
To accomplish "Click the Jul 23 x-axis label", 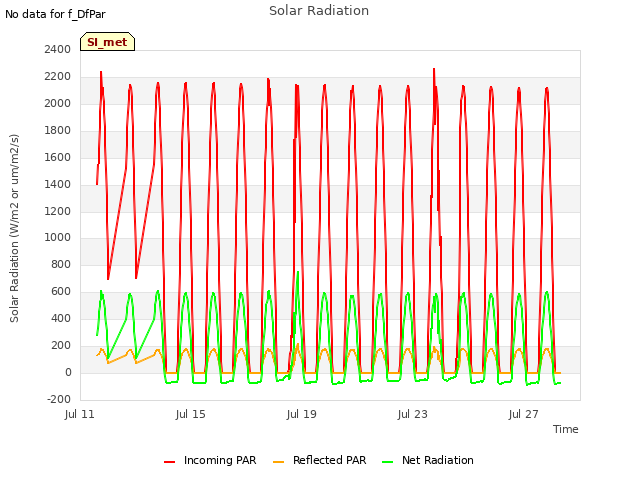I will pos(413,414).
